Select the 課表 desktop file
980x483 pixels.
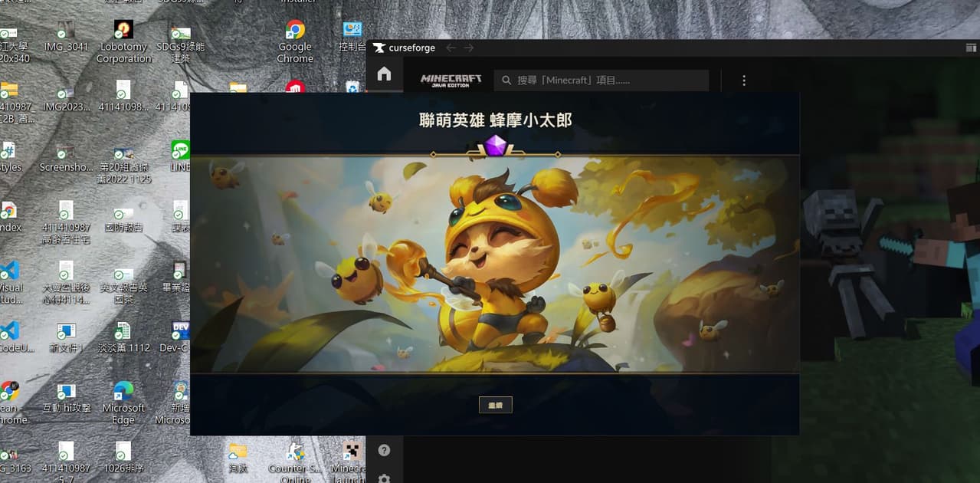[x=181, y=216]
